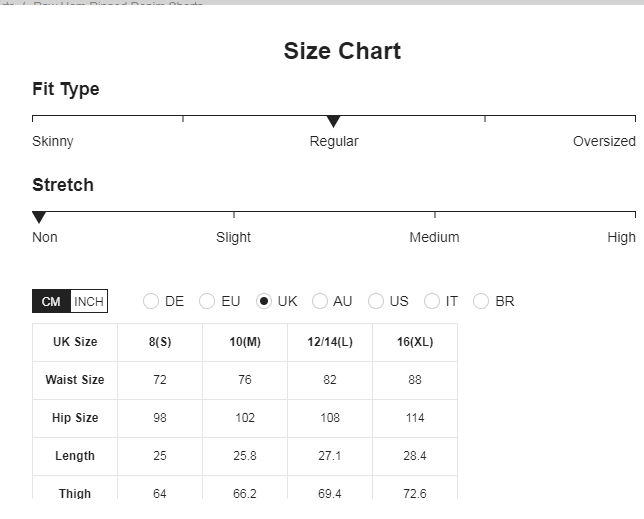644x519 pixels.
Task: Click the 8(S) size column header
Action: pos(160,342)
